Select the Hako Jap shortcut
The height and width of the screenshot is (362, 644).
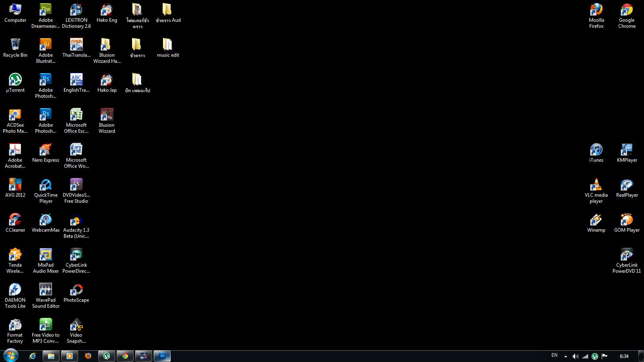(107, 83)
